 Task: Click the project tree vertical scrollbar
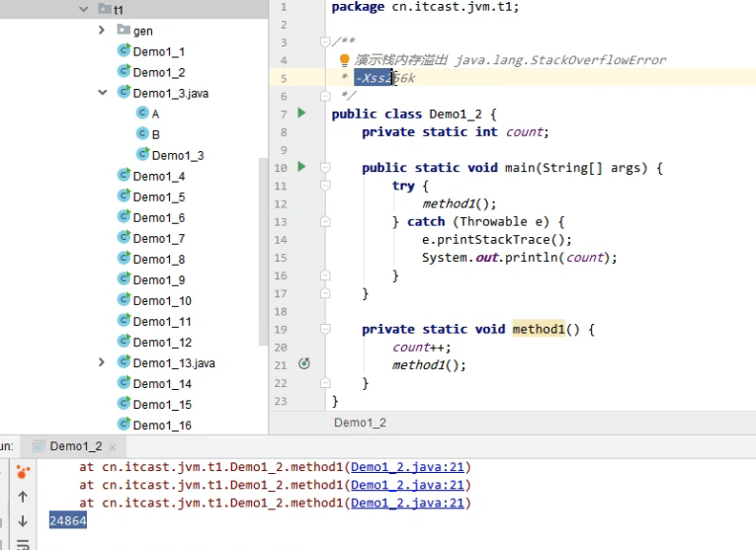(x=263, y=252)
